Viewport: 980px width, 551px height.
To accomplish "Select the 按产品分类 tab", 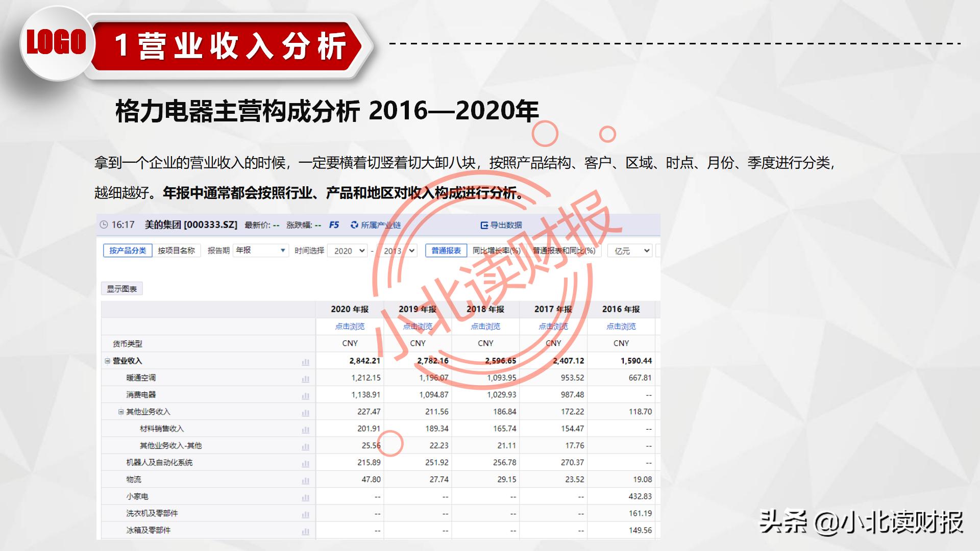I will (x=128, y=251).
